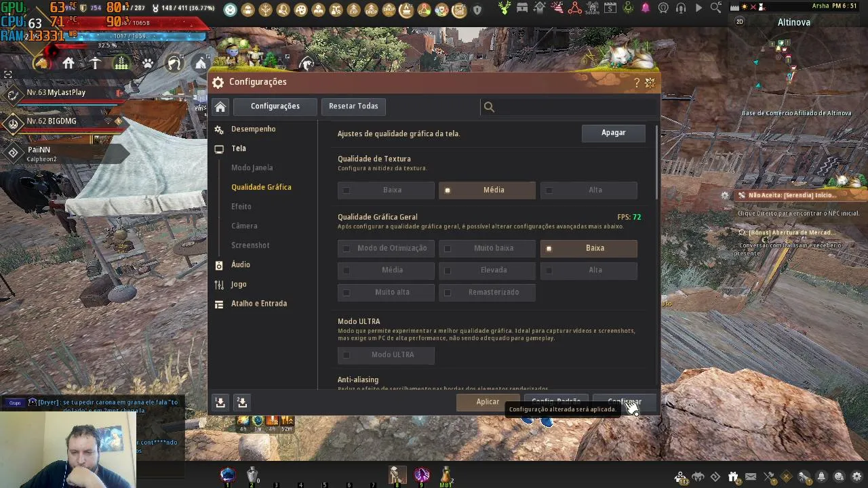
Task: Select Elevada graphics quality
Action: [487, 270]
